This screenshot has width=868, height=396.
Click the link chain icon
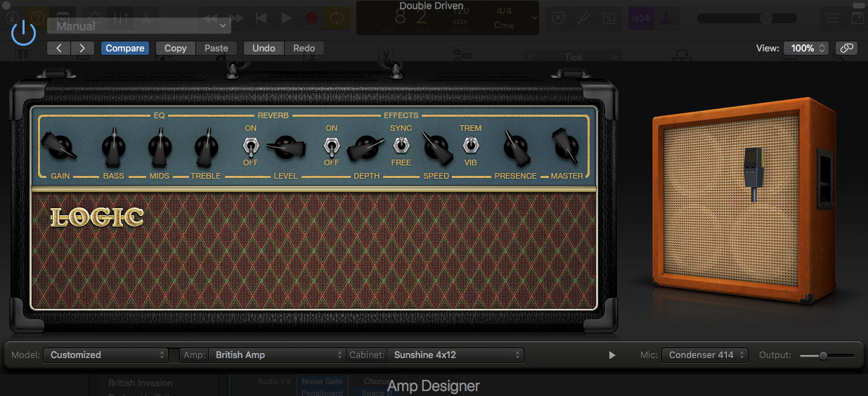pos(847,49)
